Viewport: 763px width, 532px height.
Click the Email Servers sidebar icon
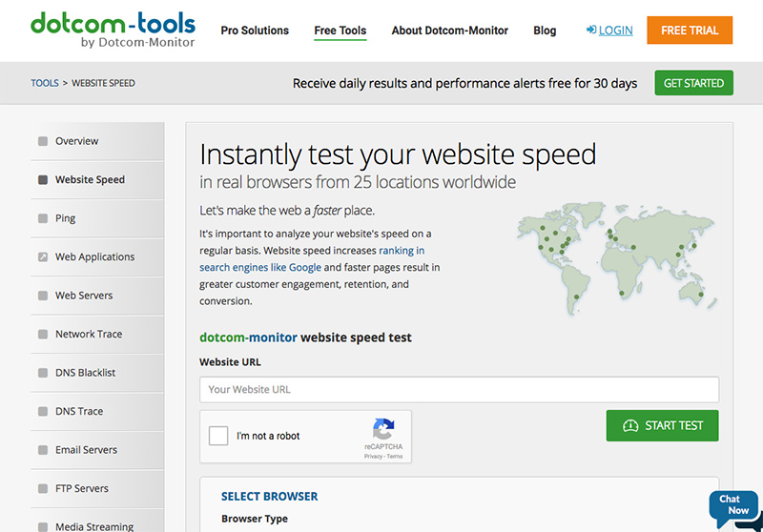(43, 451)
